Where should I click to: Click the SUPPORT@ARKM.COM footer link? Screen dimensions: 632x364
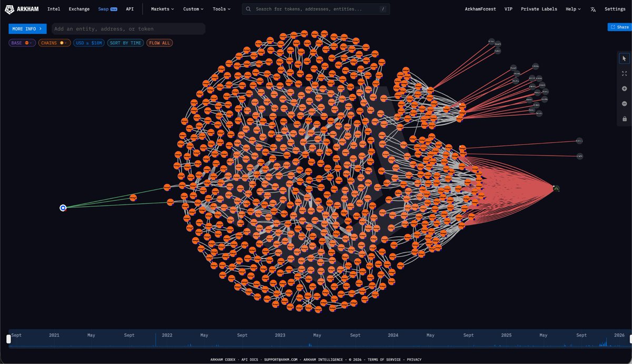[x=281, y=360]
